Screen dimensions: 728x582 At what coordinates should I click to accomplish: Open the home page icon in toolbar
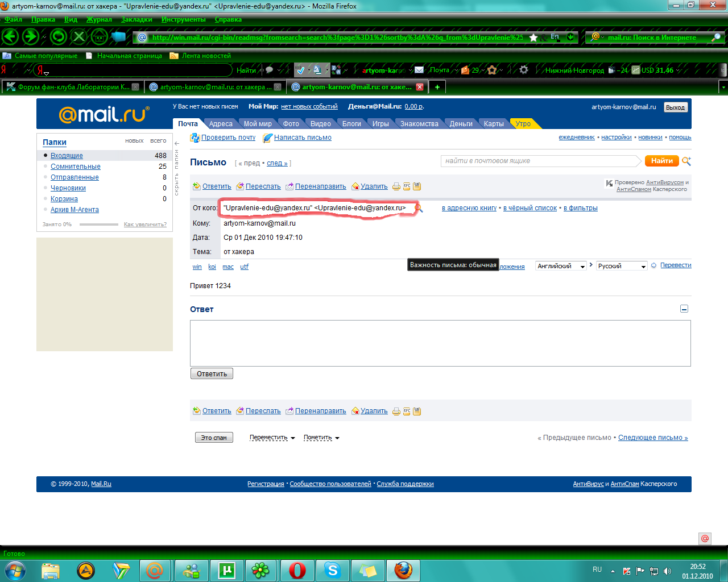[100, 37]
